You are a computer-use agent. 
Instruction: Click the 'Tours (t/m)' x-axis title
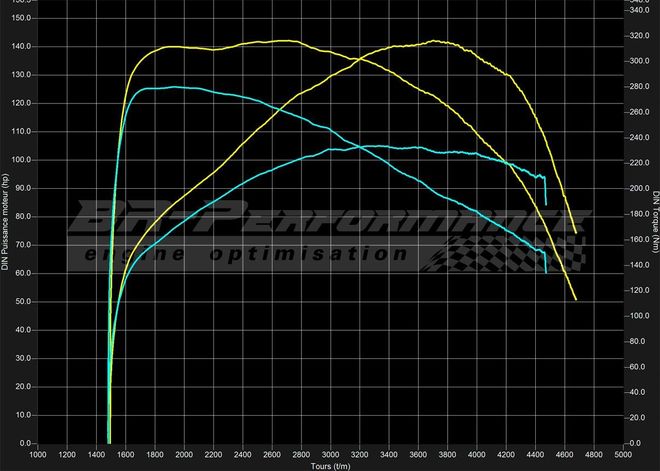click(331, 465)
